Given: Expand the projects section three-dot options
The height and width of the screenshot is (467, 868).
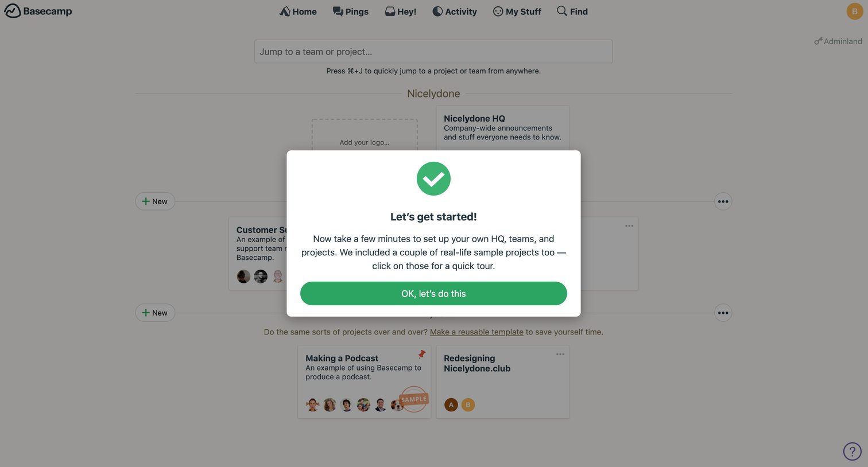Looking at the screenshot, I should click(x=723, y=313).
